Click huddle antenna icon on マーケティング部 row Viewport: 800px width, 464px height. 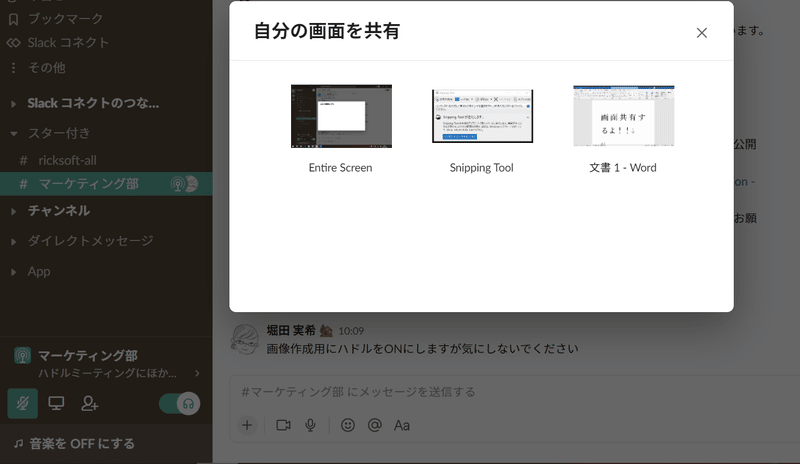tap(177, 184)
